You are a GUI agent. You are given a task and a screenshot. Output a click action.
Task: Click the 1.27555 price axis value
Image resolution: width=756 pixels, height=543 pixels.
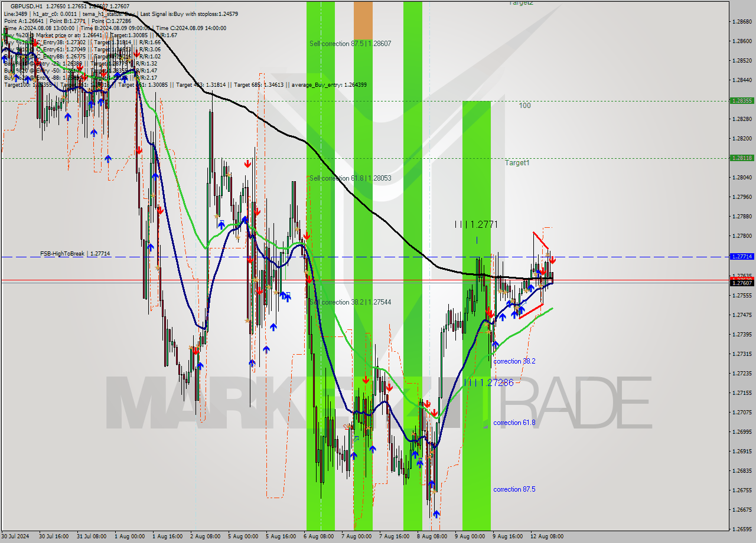click(x=741, y=296)
